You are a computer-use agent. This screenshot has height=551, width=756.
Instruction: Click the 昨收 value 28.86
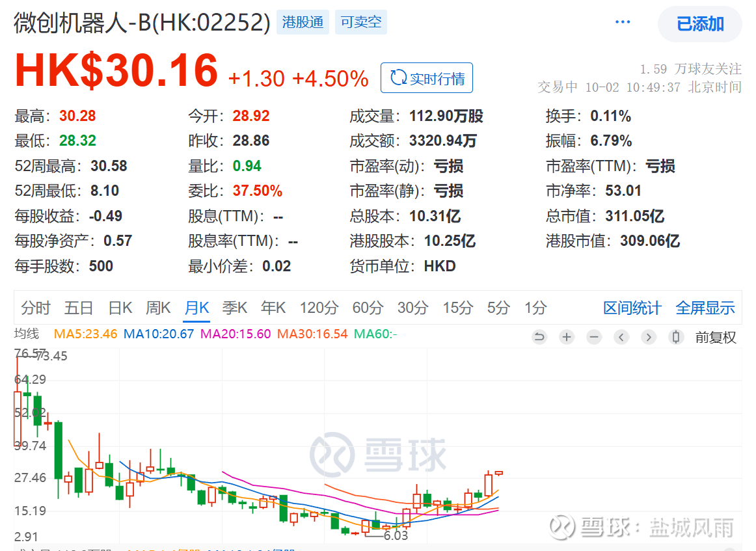pyautogui.click(x=251, y=141)
